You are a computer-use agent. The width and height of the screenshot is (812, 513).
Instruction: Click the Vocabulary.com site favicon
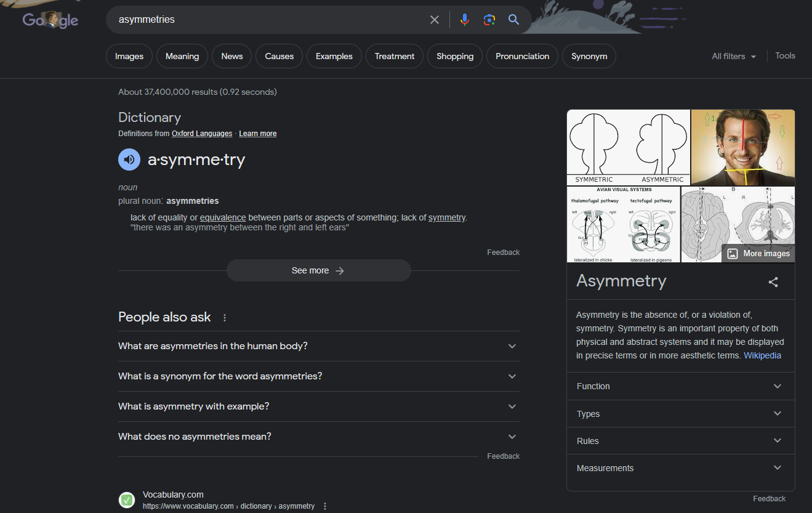coord(127,500)
